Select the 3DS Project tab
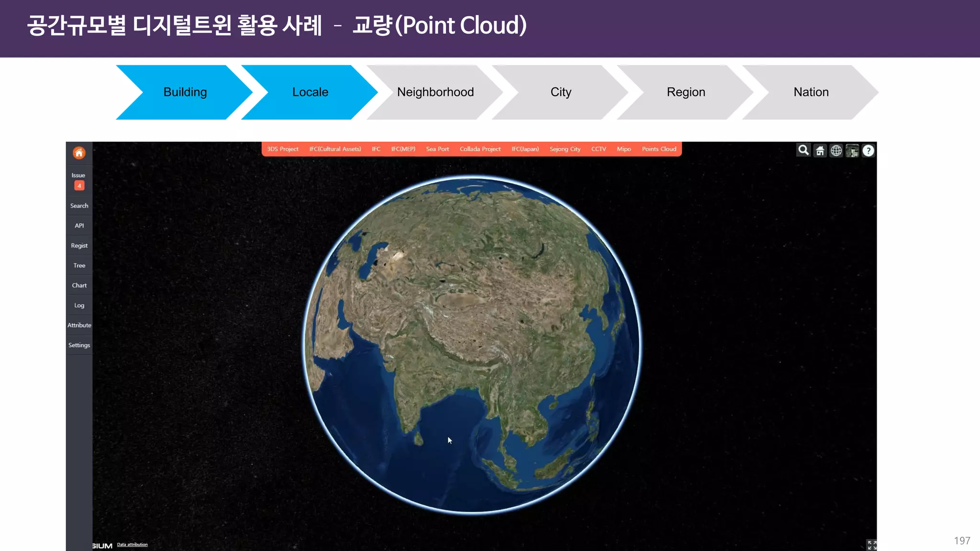 point(282,149)
